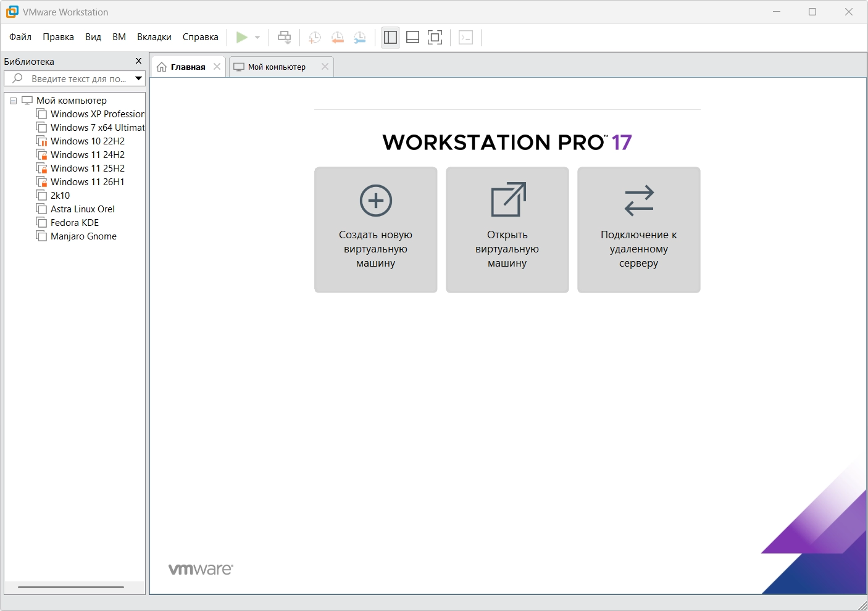The image size is (868, 611).
Task: Take a snapshot with the clock-plus icon
Action: (315, 38)
